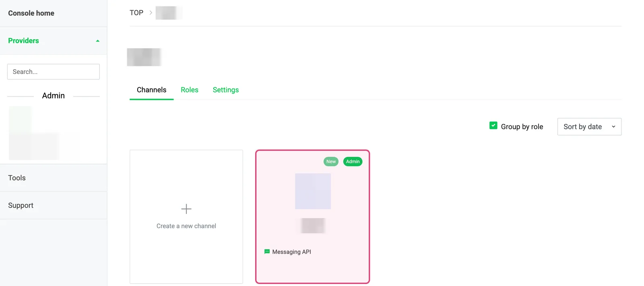Click the Admin badge on channel card
This screenshot has width=644, height=286.
tap(353, 161)
